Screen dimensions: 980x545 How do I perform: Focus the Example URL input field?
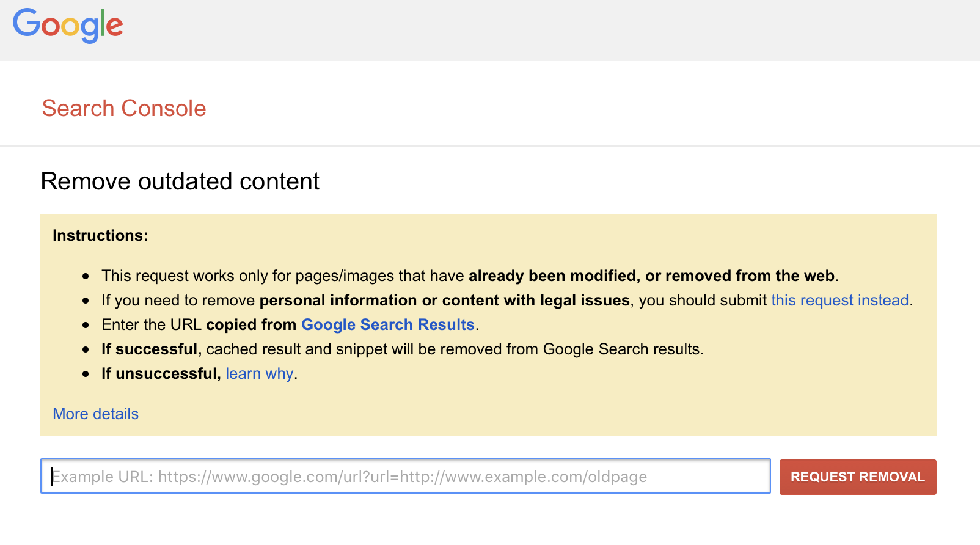(x=405, y=477)
